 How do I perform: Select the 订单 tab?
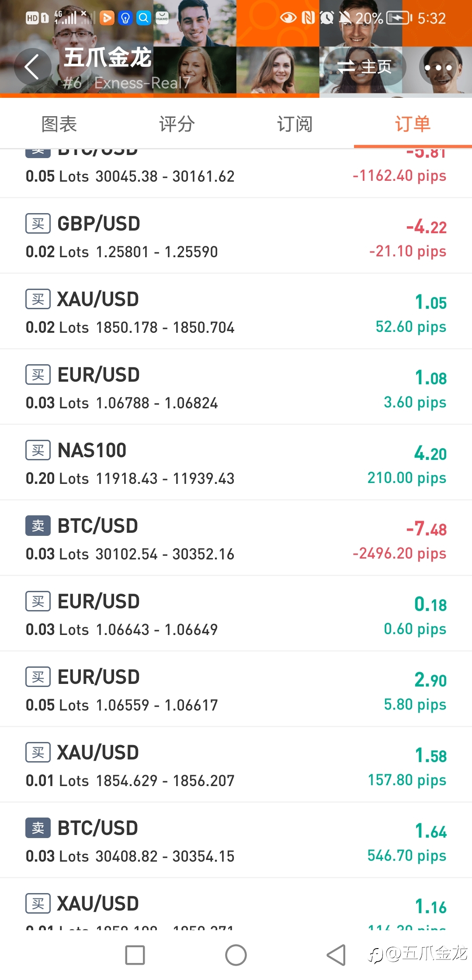[x=413, y=124]
